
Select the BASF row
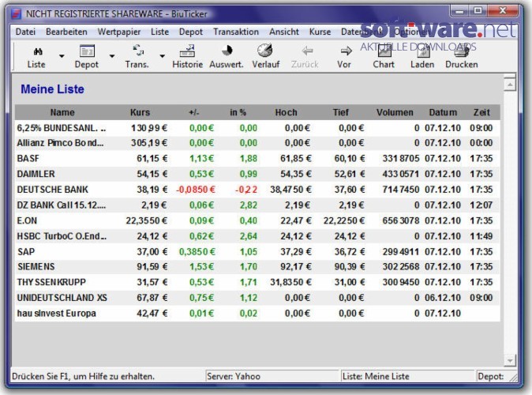click(x=257, y=158)
